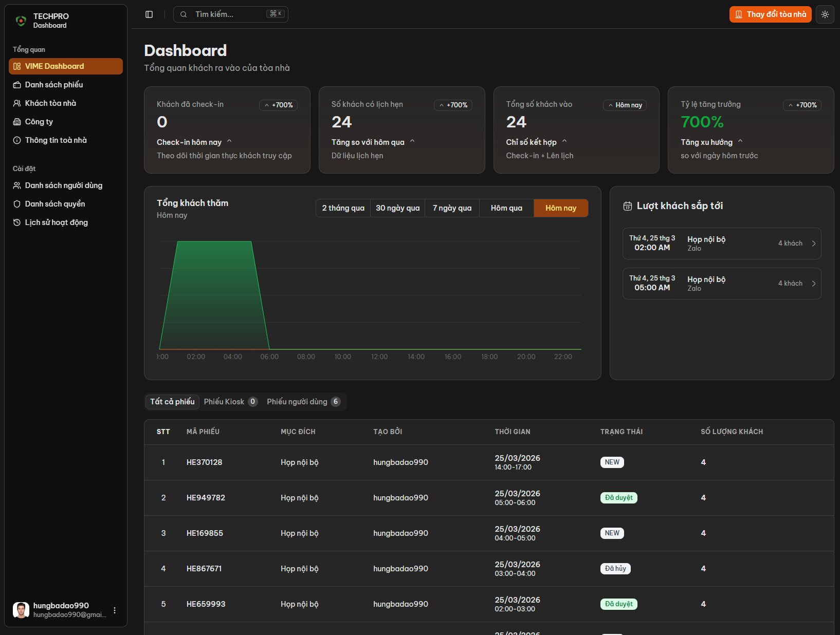This screenshot has height=635, width=840.
Task: Open Thông tin toà nhà info page
Action: click(56, 140)
